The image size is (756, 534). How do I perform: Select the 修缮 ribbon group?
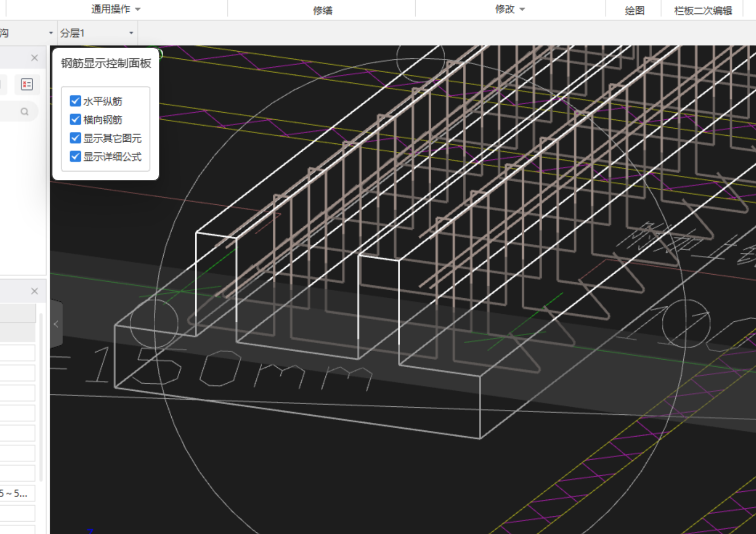coord(323,10)
